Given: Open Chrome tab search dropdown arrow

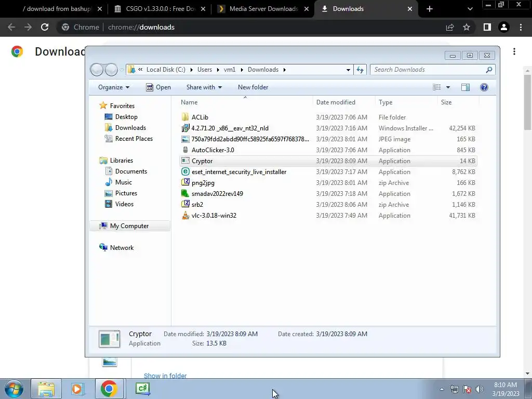Looking at the screenshot, I should pyautogui.click(x=470, y=9).
